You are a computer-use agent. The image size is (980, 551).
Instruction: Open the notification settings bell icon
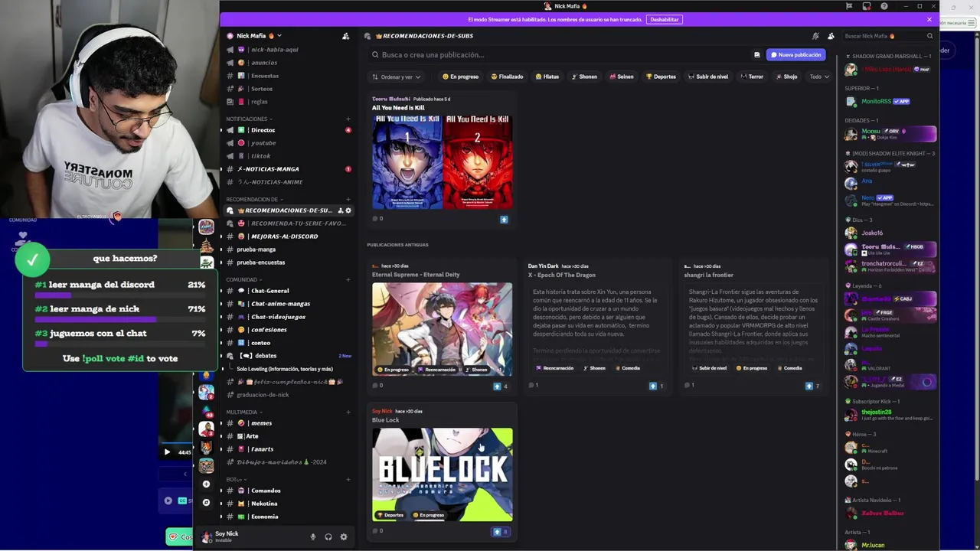click(x=815, y=36)
